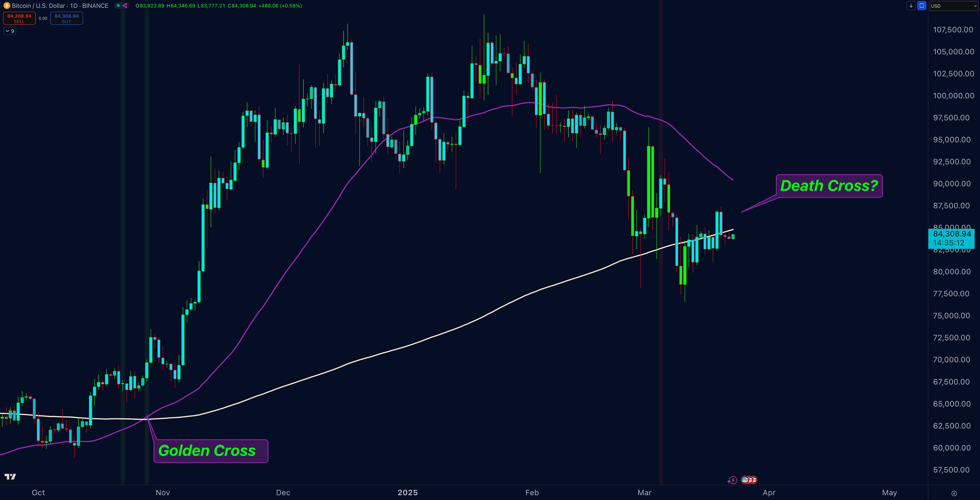Click the Mar label on time axis

[644, 493]
